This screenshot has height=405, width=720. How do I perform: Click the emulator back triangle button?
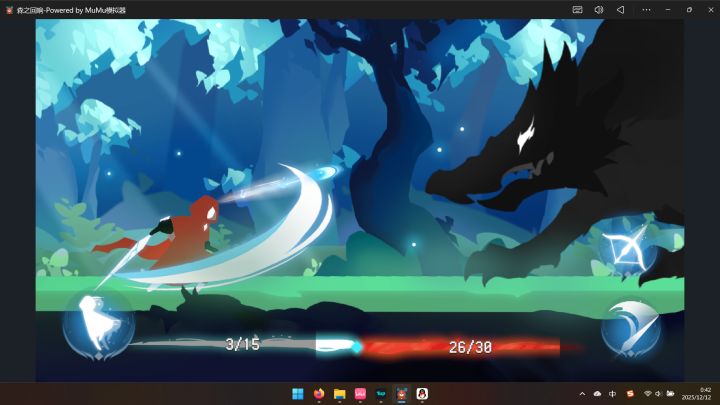(x=620, y=10)
